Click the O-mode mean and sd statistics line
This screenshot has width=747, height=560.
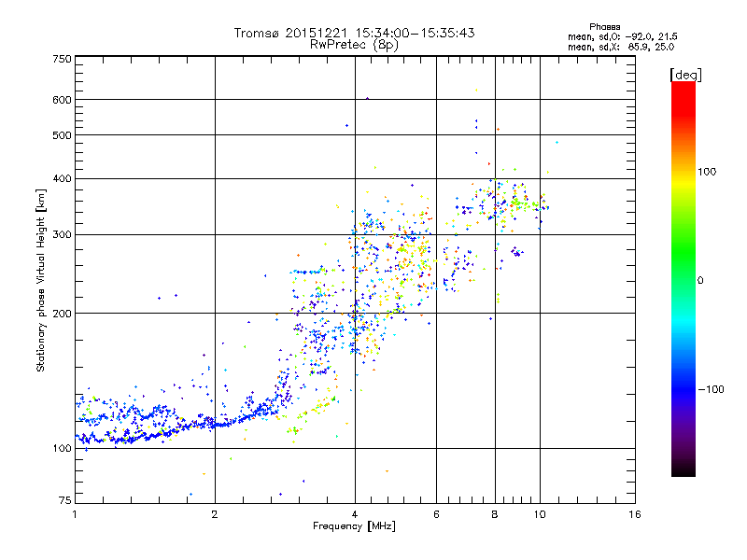coord(622,36)
